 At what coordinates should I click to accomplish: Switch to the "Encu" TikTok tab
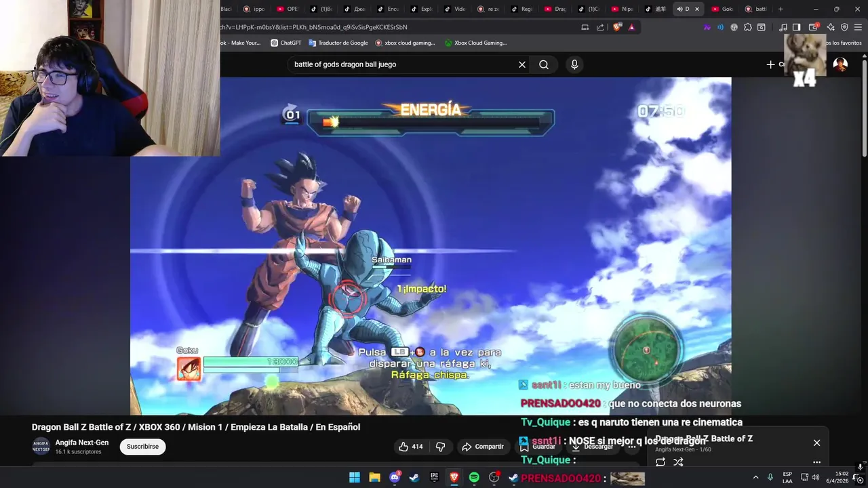389,9
